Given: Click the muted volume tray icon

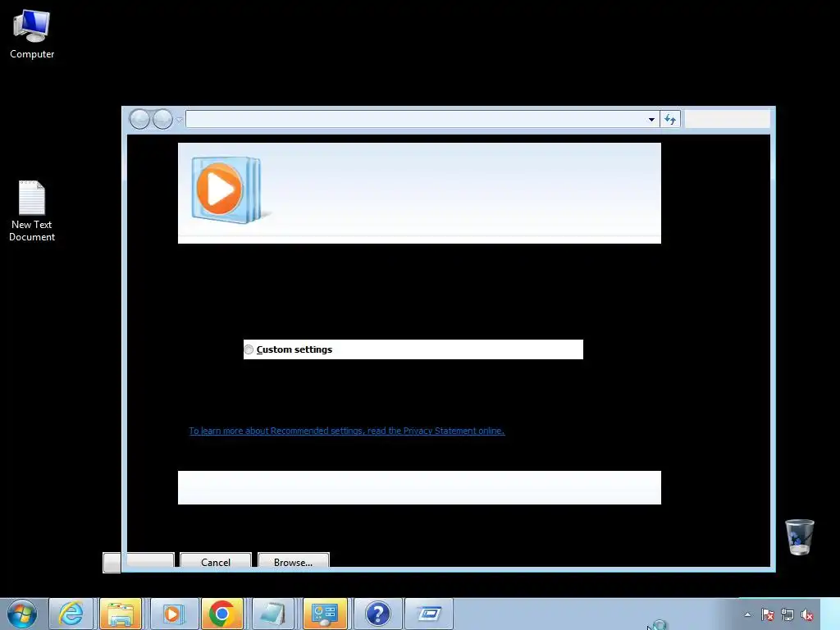Looking at the screenshot, I should point(807,614).
